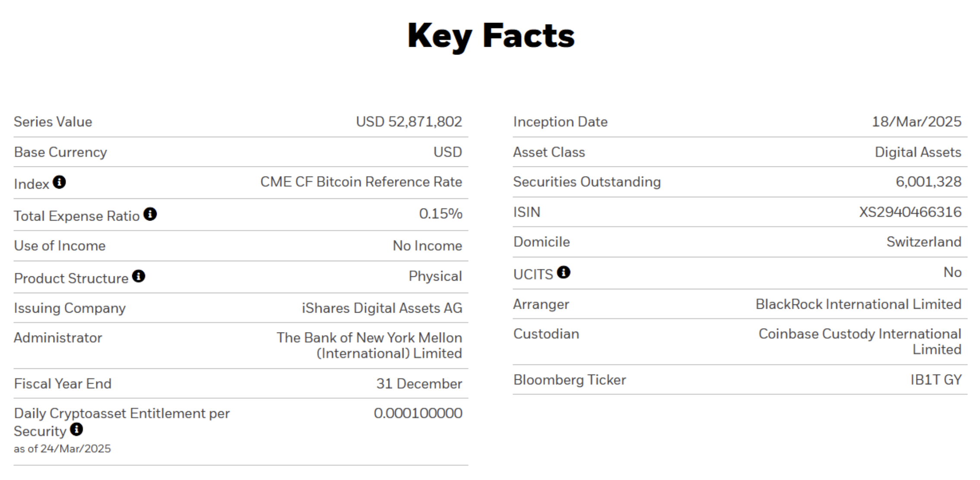Click the as of 24/Mar/2025 date note
Viewport: 980px width, 480px height.
tap(62, 449)
